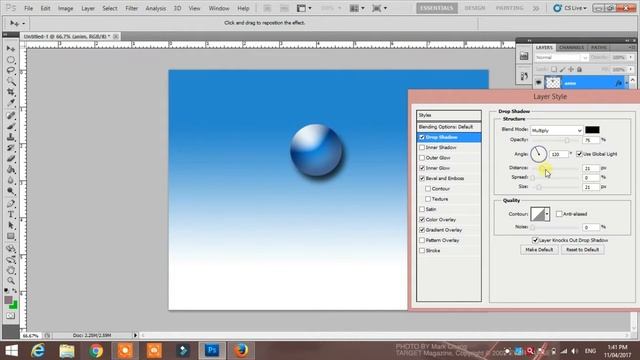Select the Eraser tool
The height and width of the screenshot is (360, 640).
click(x=11, y=158)
